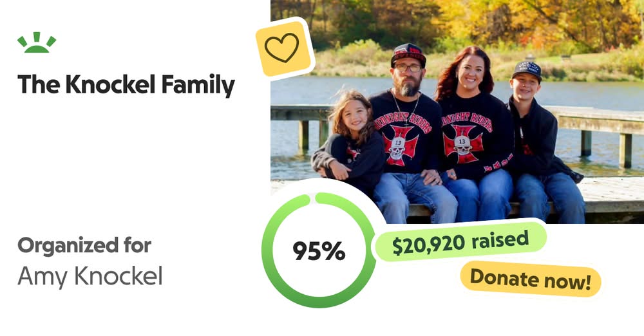Click the iron cross skull emblem on man's sweatshirt
Screen dimensions: 644x336
pyautogui.click(x=397, y=146)
